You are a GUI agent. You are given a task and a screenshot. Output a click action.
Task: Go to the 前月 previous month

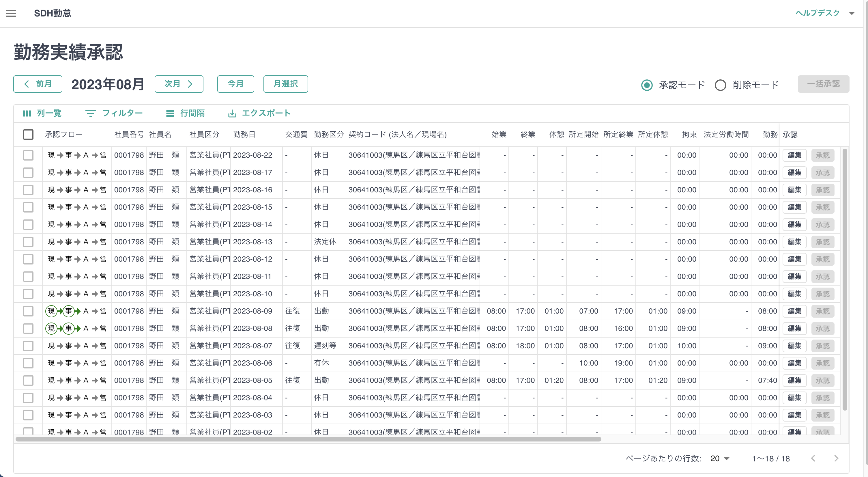coord(38,84)
